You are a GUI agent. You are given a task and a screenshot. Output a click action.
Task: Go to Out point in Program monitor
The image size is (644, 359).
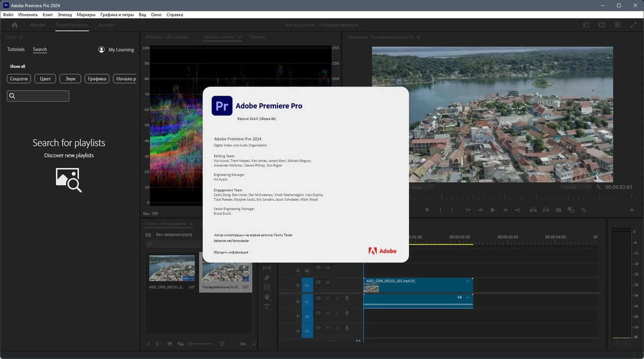tap(518, 210)
